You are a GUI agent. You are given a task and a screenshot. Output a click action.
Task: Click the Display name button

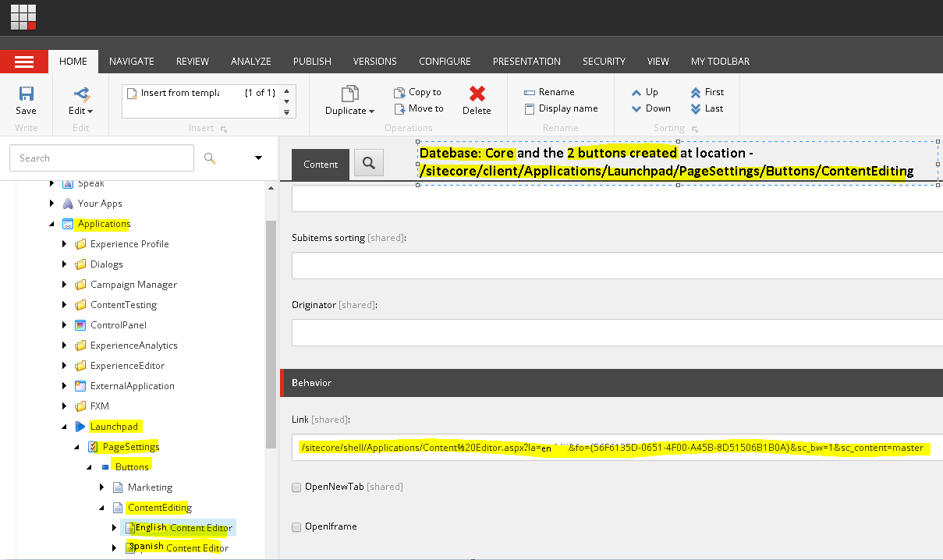coord(561,109)
